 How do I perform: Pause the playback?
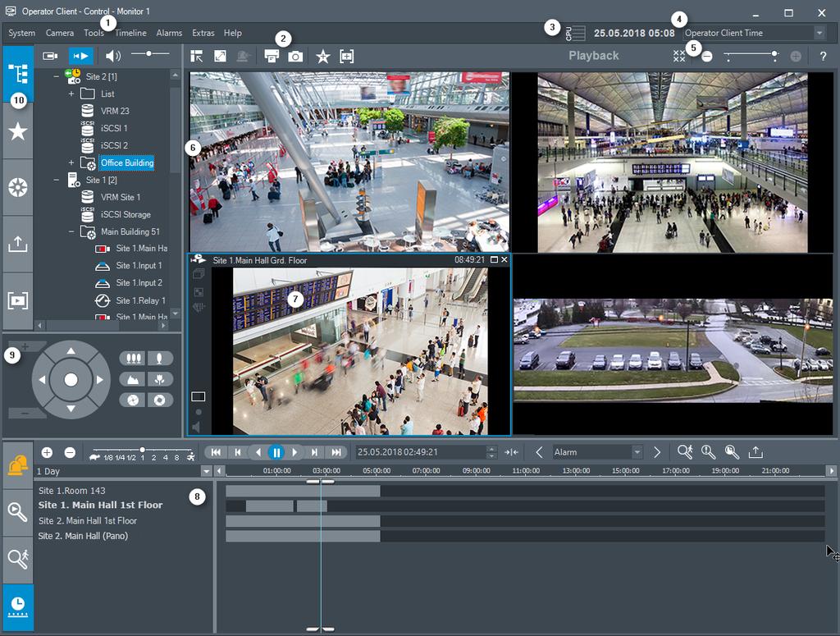tap(276, 452)
